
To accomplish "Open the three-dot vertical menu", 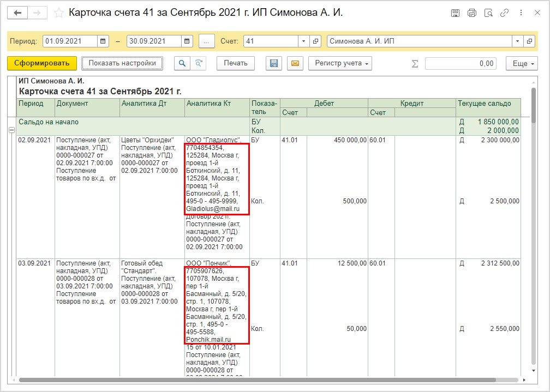I will [521, 13].
